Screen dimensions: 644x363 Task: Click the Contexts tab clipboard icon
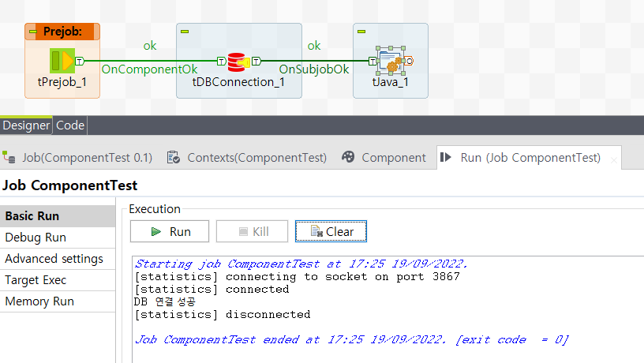pyautogui.click(x=173, y=157)
